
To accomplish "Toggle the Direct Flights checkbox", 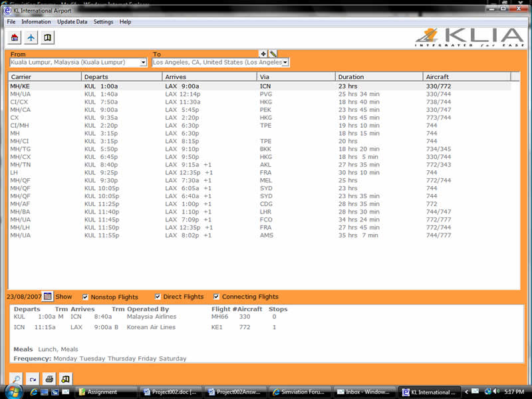I will pyautogui.click(x=158, y=297).
